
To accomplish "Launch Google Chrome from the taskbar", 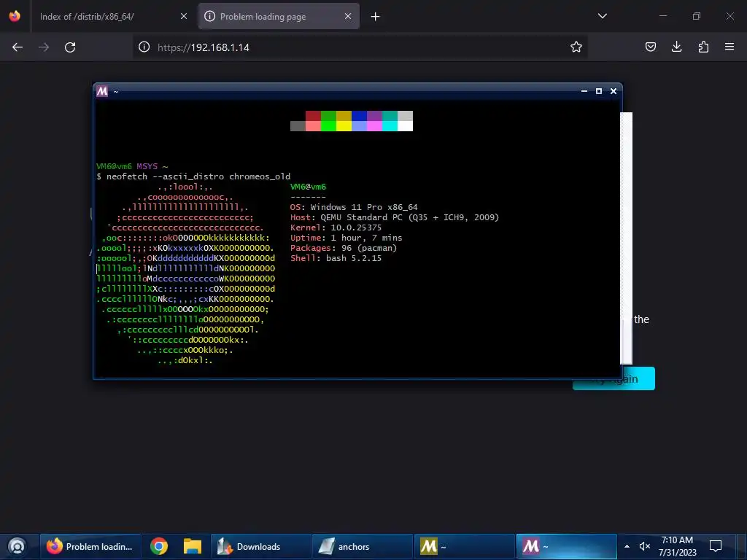I will tap(159, 546).
